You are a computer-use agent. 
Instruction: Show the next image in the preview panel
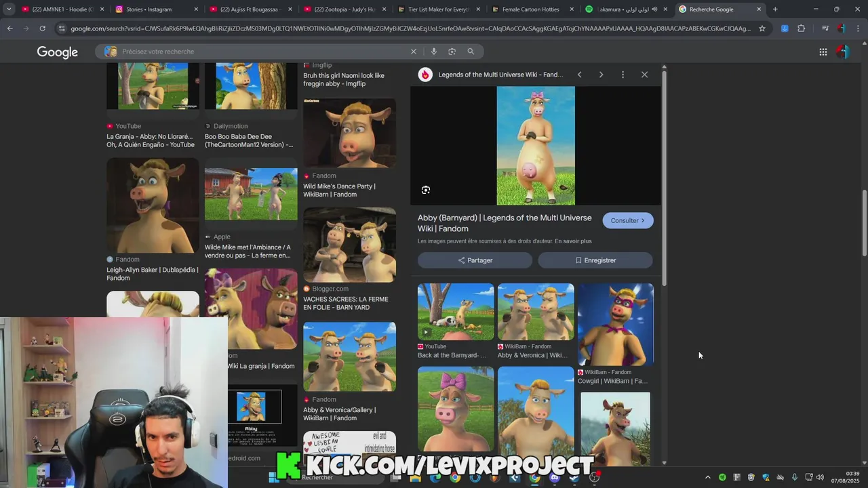(601, 75)
